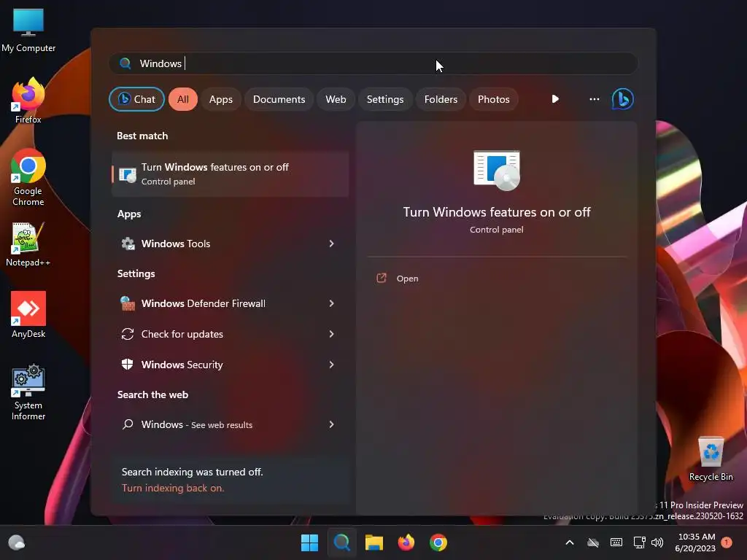The width and height of the screenshot is (747, 560).
Task: Show more filter tabs with play arrow
Action: click(x=555, y=99)
